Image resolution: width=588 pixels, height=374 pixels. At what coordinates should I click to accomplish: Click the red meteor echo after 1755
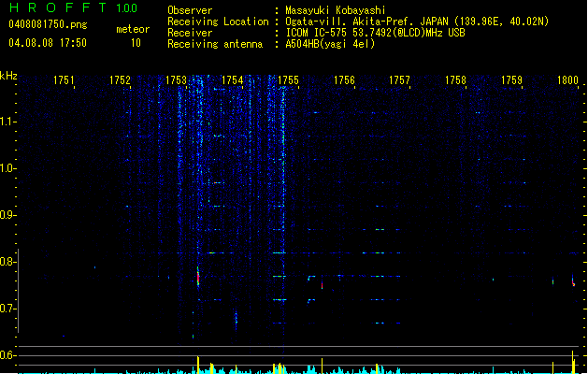[x=322, y=285]
